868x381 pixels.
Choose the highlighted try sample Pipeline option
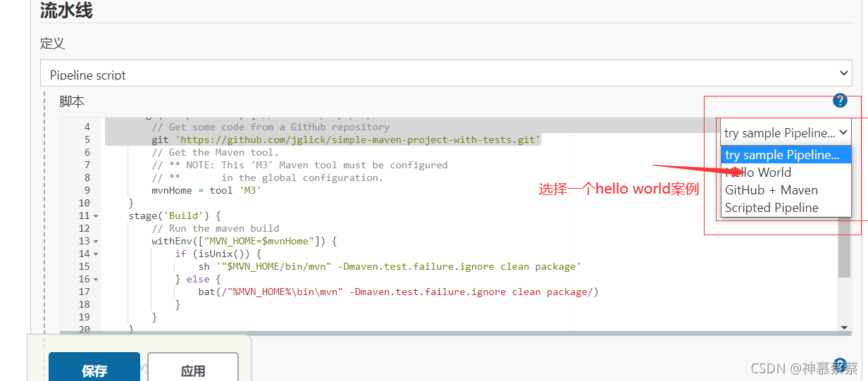pyautogui.click(x=786, y=155)
